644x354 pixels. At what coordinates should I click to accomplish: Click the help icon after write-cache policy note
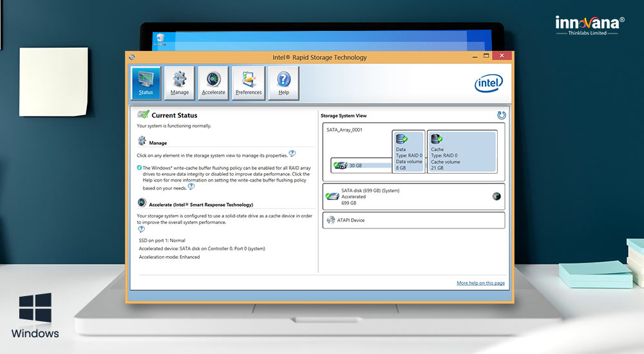coord(191,187)
